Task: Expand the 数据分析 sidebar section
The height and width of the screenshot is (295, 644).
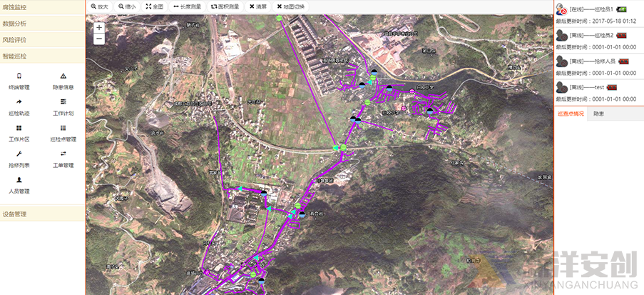Action: 42,24
